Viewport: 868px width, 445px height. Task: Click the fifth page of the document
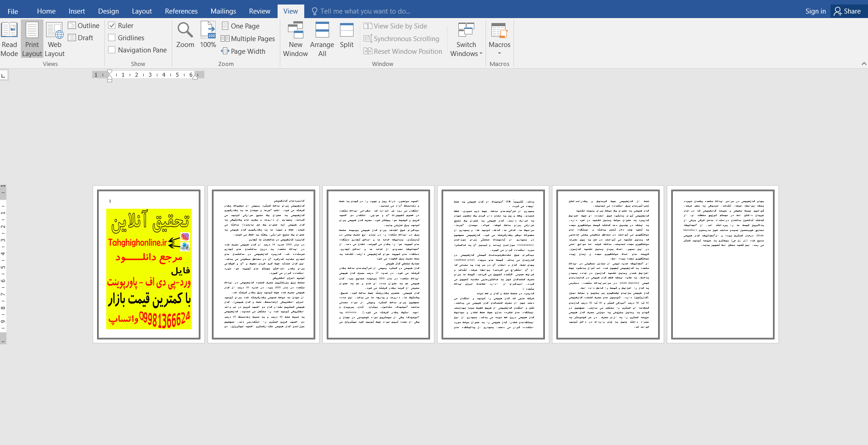(608, 264)
